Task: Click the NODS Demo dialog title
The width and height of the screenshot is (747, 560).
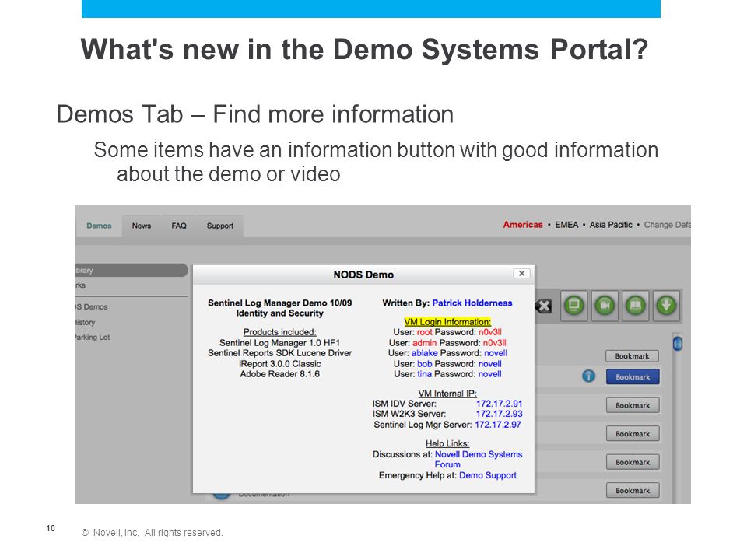Action: click(363, 275)
